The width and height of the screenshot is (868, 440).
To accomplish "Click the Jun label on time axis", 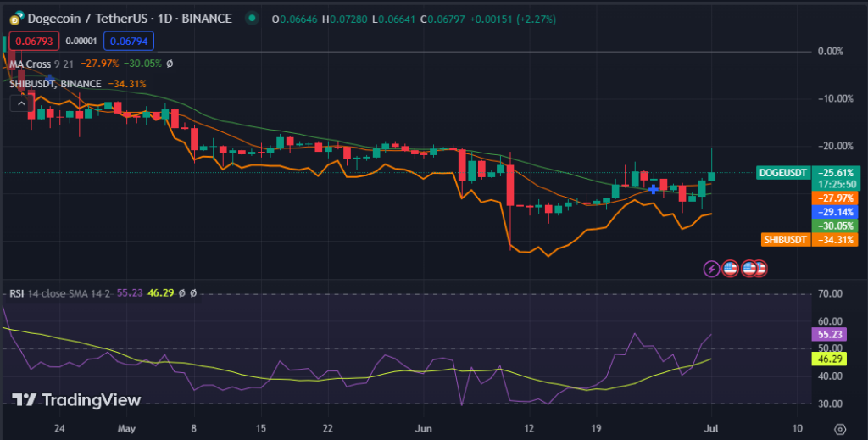I will point(424,428).
